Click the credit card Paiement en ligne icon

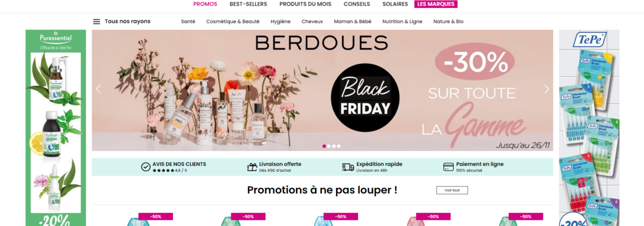(448, 167)
